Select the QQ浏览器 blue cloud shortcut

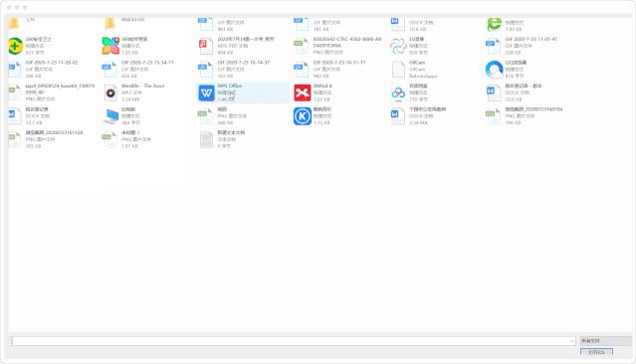(x=494, y=70)
